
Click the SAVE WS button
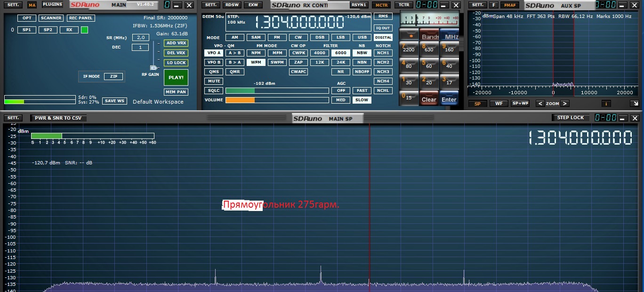click(114, 101)
